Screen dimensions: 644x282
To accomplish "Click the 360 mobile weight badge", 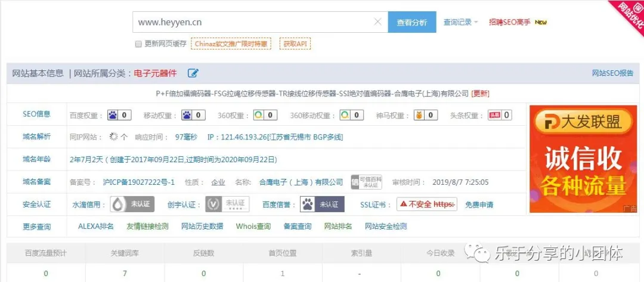I will click(x=352, y=115).
